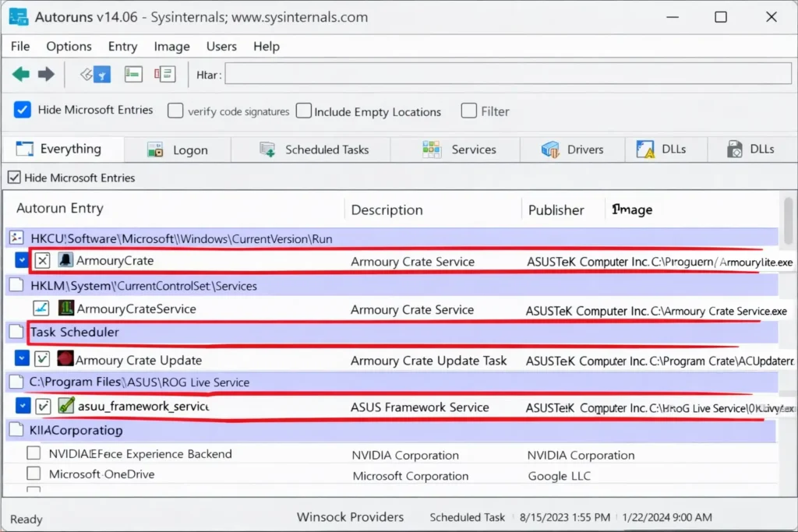Image resolution: width=798 pixels, height=532 pixels.
Task: Click the red Armoury Crate Update icon
Action: pos(65,360)
